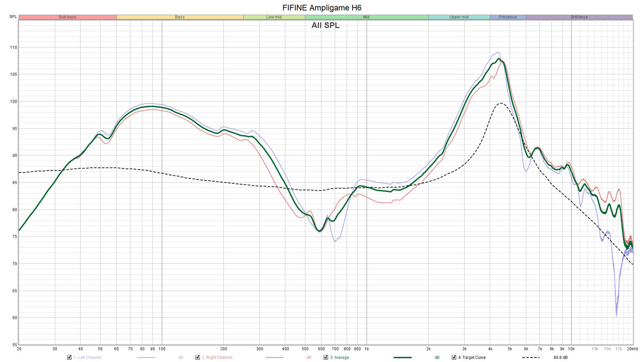Click the 110 dB axis tick label
The image size is (644, 362).
click(13, 47)
